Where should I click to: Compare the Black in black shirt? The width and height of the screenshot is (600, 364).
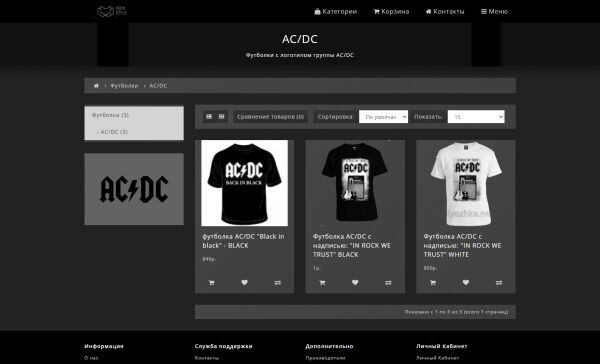[278, 282]
